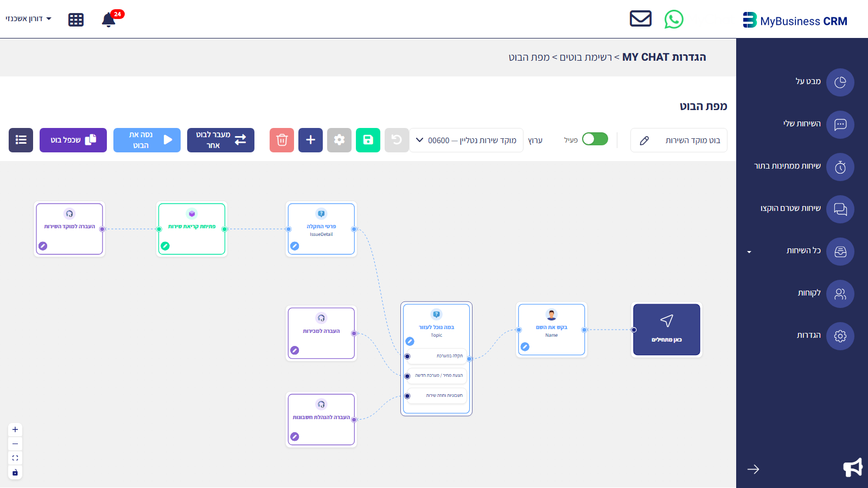Toggle the פעיל active switch
Screen dimensions: 868x488
pos(595,139)
